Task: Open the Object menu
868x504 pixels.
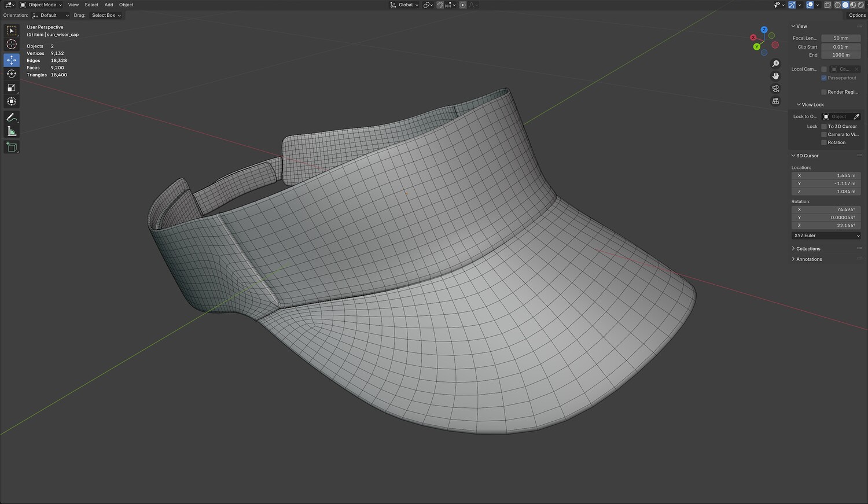Action: (x=126, y=5)
